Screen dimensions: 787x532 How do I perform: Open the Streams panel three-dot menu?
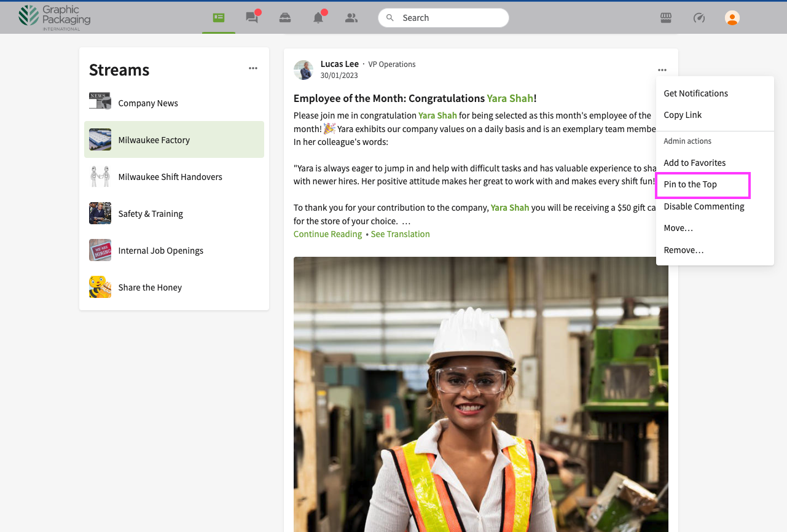click(x=253, y=68)
